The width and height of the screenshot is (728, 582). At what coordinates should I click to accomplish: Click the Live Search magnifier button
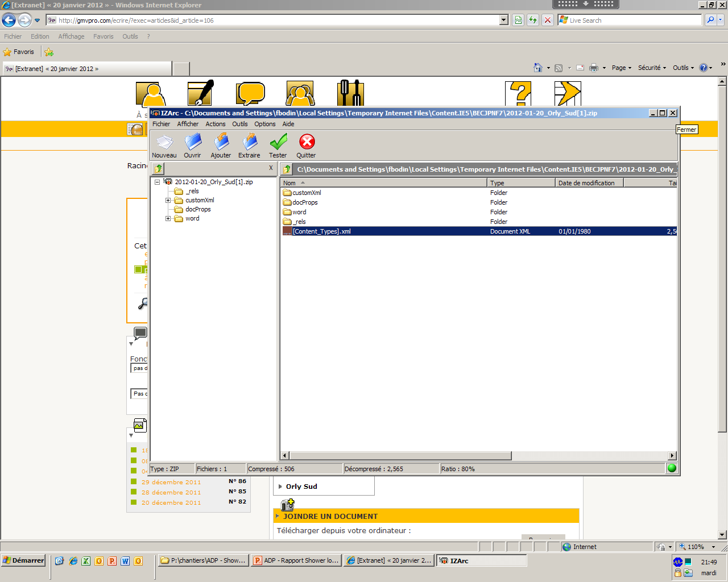pos(710,20)
